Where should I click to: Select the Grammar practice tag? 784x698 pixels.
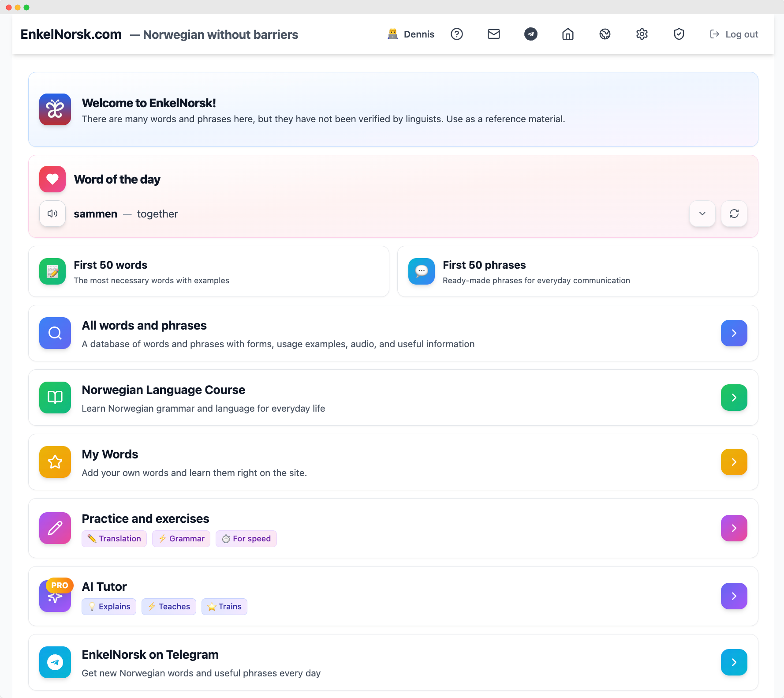pos(181,539)
